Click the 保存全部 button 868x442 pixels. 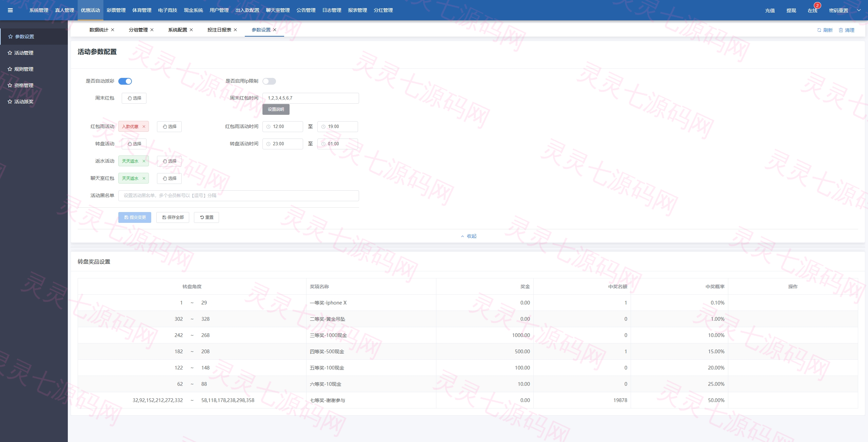tap(173, 217)
